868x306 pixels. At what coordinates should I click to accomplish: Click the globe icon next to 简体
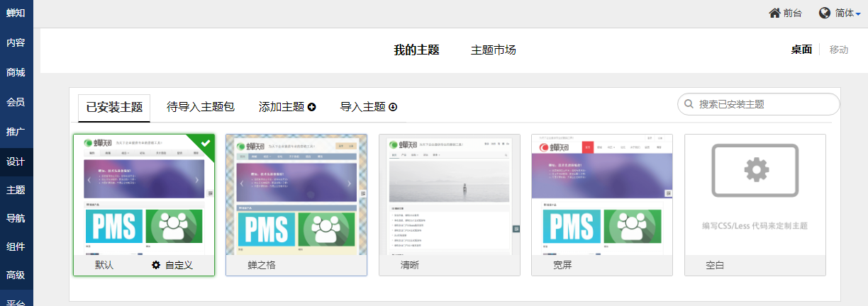point(825,13)
